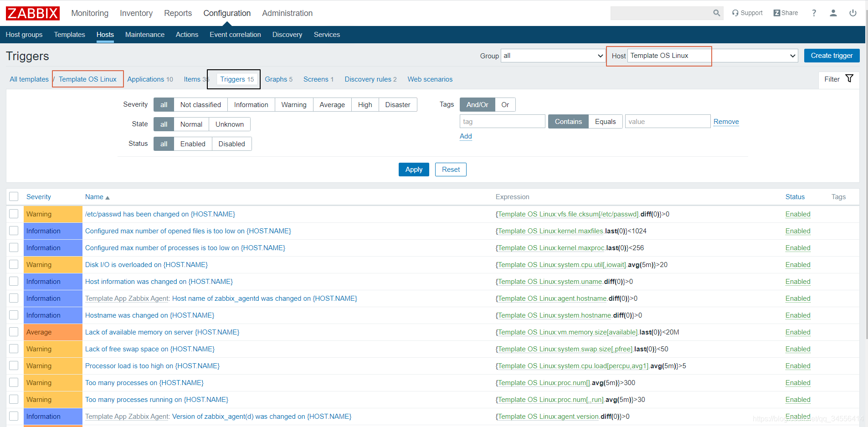
Task: Select Equals tag match option
Action: 606,122
